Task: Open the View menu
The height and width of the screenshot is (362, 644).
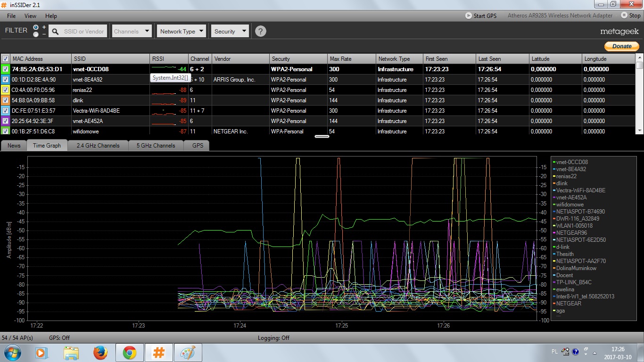Action: click(x=30, y=16)
